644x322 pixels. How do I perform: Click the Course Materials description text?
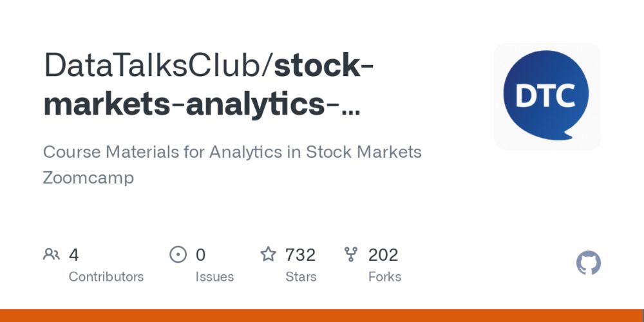232,165
